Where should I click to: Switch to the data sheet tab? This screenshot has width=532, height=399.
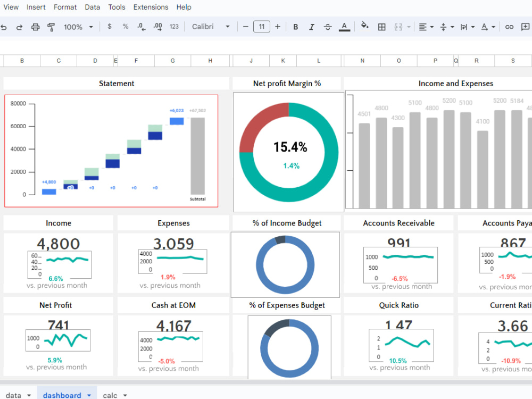[14, 395]
